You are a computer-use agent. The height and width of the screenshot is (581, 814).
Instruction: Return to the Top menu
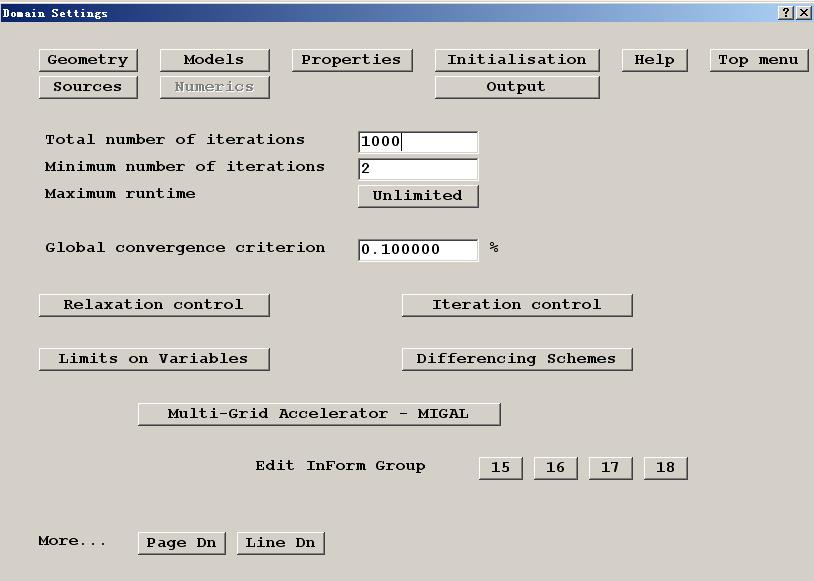(758, 60)
